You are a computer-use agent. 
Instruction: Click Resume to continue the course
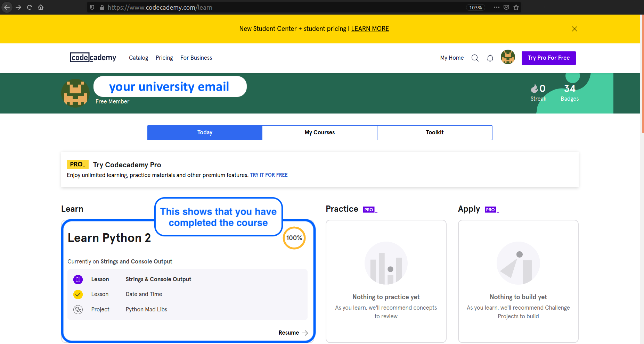289,333
